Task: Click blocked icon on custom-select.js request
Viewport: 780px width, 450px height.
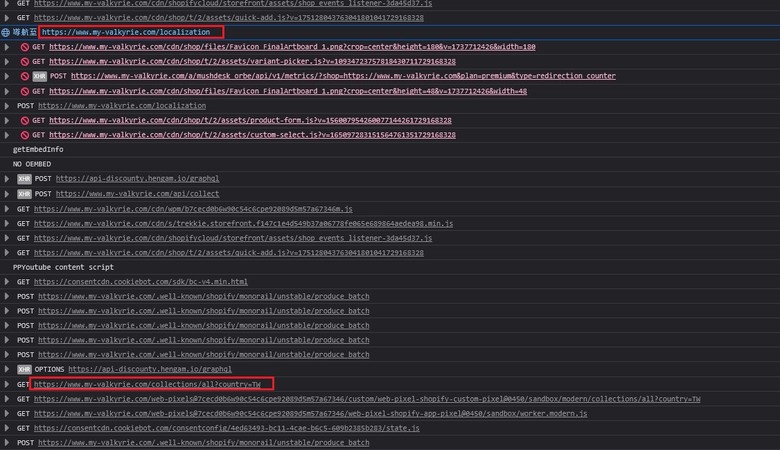Action: click(x=24, y=135)
